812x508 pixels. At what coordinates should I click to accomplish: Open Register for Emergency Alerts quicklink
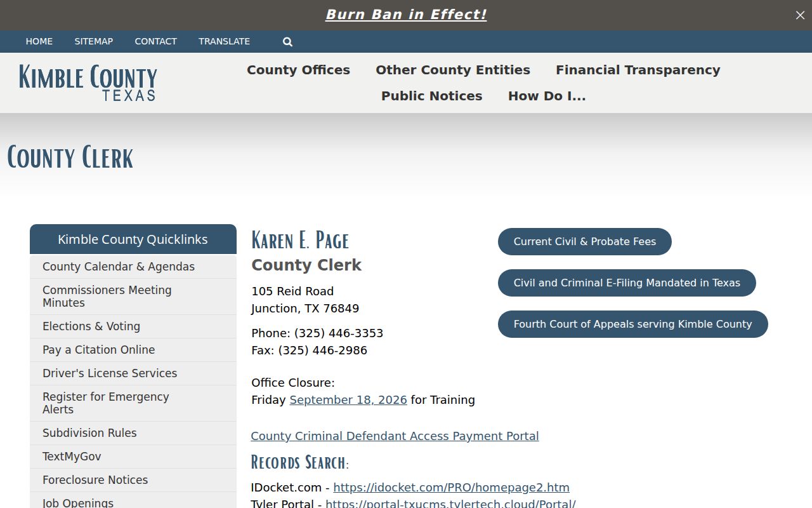[x=133, y=403]
